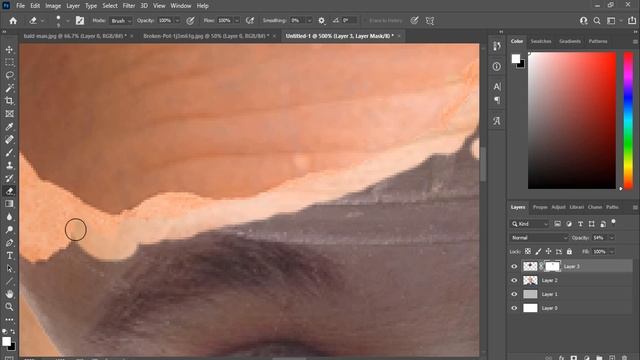Image resolution: width=640 pixels, height=360 pixels.
Task: Open the search icon at top right
Action: [597, 20]
